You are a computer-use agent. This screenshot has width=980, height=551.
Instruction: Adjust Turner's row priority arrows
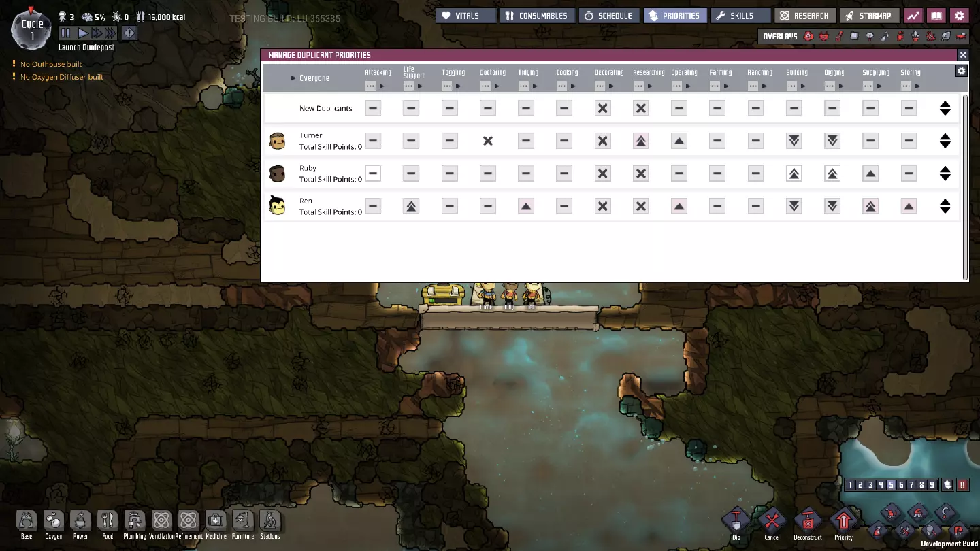pos(945,141)
